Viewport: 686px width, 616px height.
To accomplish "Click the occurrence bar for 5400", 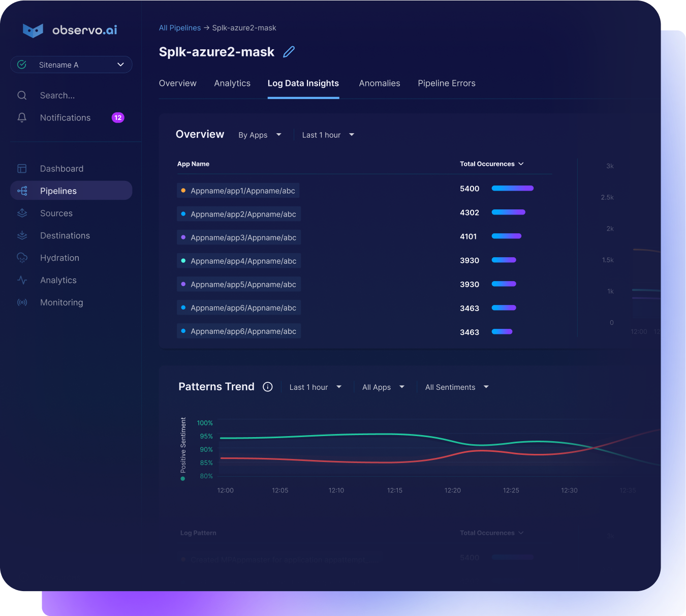I will (513, 189).
